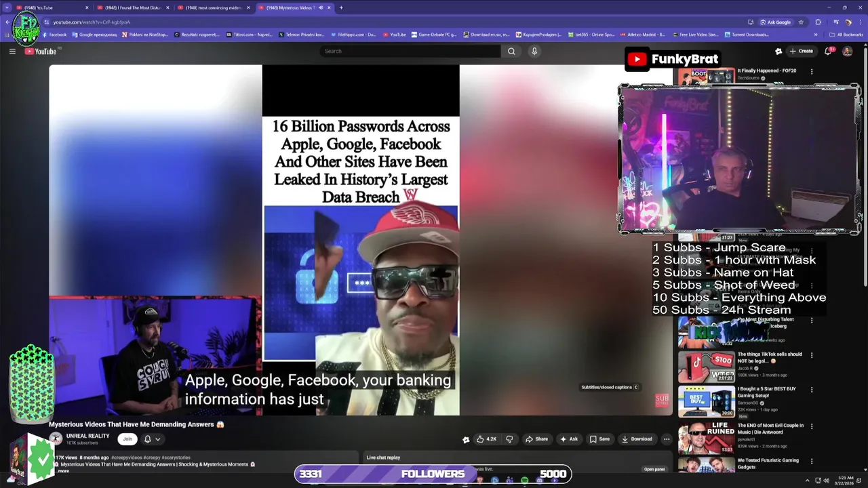Open options for 'It Finally Happened - FOF20'
Viewport: 868px width, 488px height.
click(x=812, y=71)
